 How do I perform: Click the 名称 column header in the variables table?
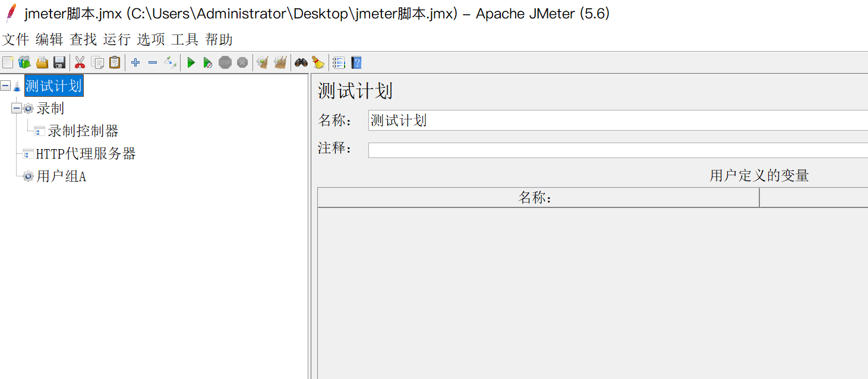point(538,198)
